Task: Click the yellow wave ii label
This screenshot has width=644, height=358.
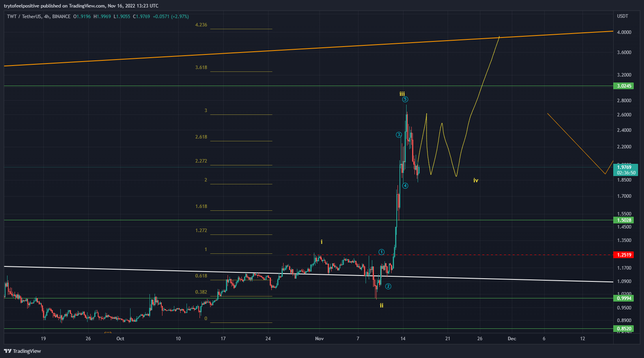Action: click(x=381, y=306)
